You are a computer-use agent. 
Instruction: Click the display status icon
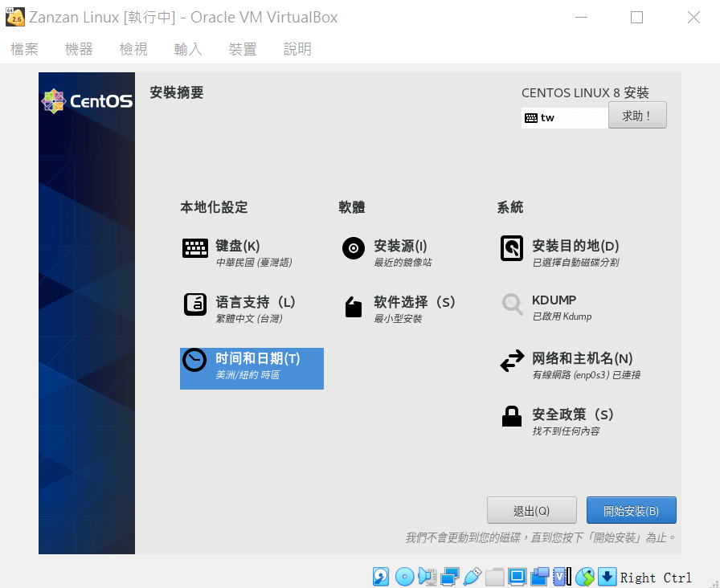517,577
